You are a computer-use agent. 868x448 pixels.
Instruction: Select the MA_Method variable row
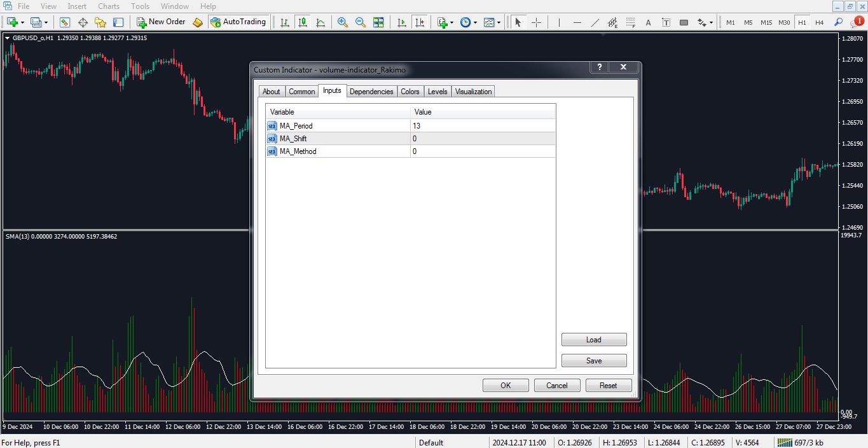411,151
